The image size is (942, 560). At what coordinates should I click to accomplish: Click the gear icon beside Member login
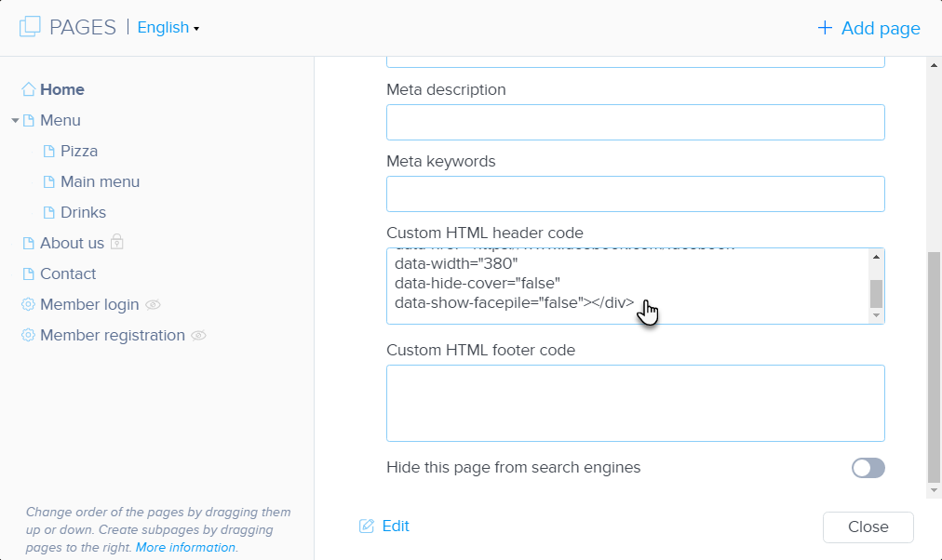[x=28, y=305]
